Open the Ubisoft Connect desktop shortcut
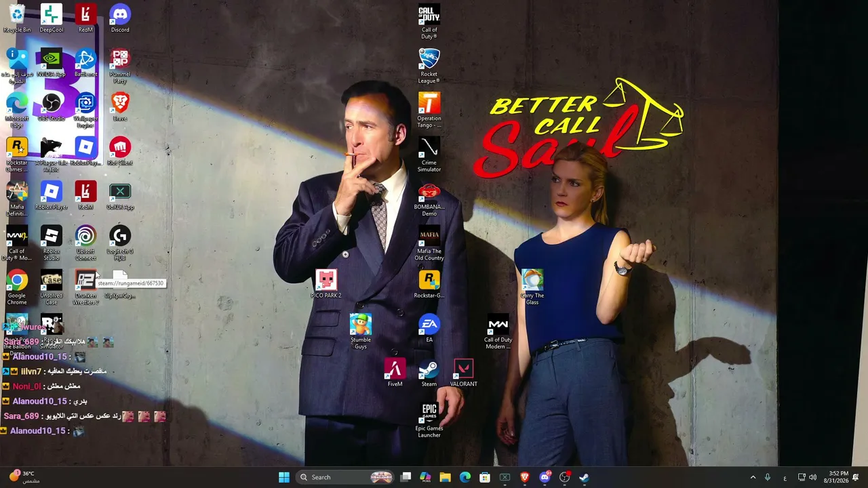The width and height of the screenshot is (868, 488). [x=85, y=244]
